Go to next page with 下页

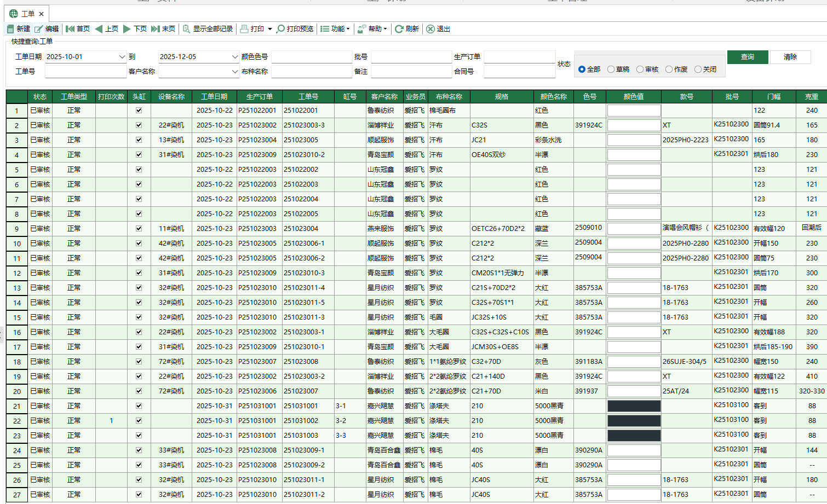pyautogui.click(x=135, y=29)
